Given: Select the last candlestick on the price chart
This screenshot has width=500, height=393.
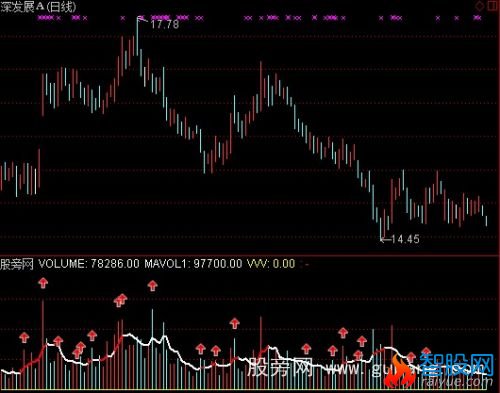Looking at the screenshot, I should pos(486,221).
